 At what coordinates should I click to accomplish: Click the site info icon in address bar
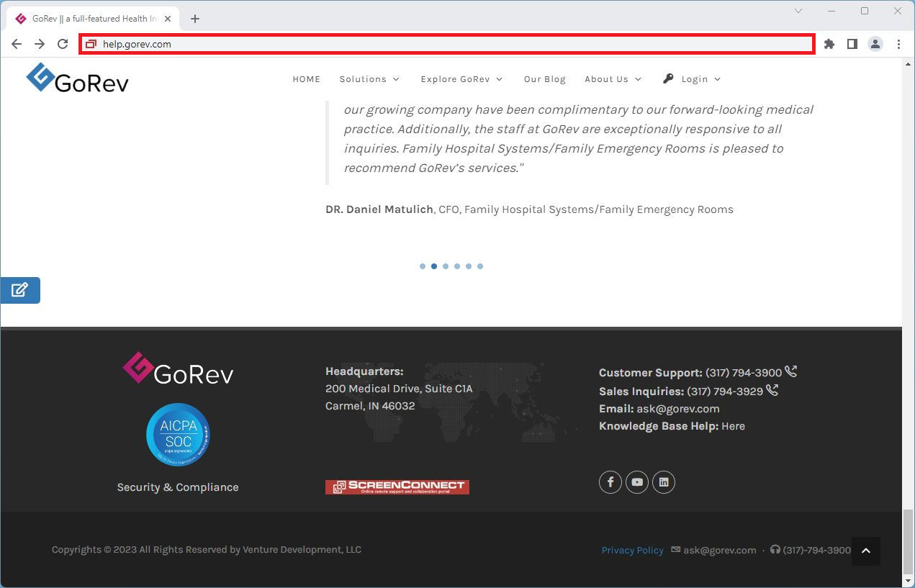coord(91,44)
